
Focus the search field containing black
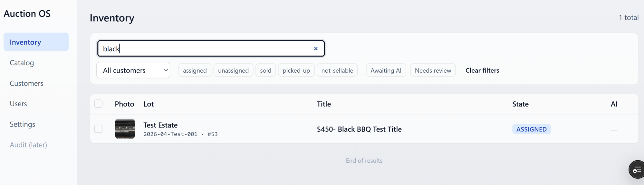211,48
